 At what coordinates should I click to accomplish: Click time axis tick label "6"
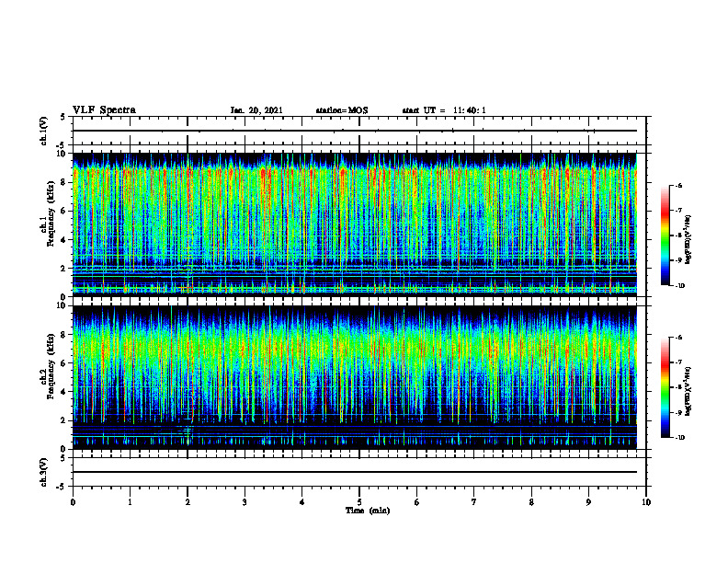(x=417, y=502)
